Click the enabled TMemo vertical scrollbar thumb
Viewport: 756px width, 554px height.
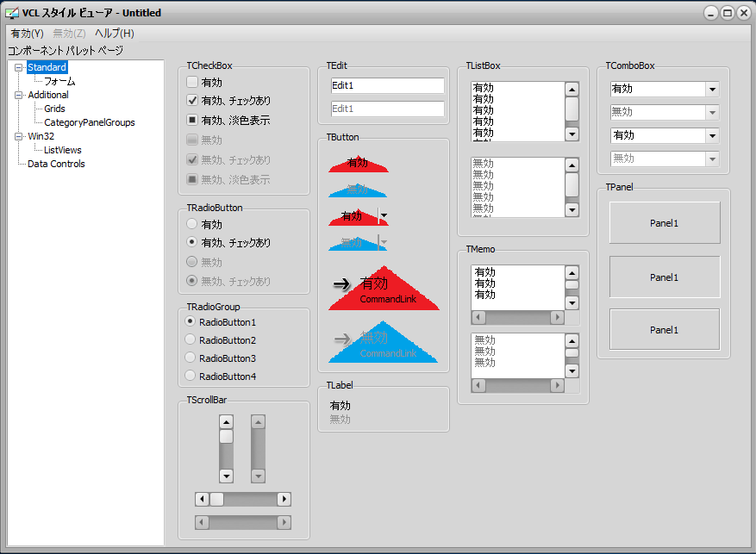pos(572,284)
